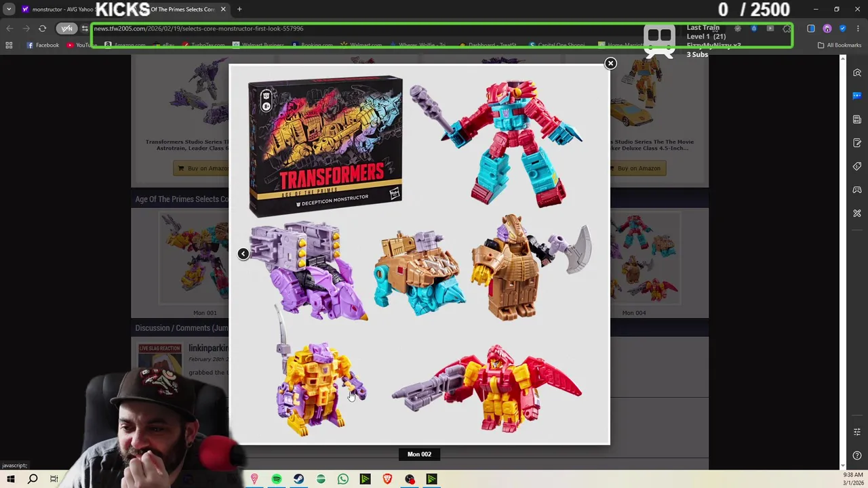Open sidebar notes edit icon
The image size is (868, 488).
pos(857,143)
